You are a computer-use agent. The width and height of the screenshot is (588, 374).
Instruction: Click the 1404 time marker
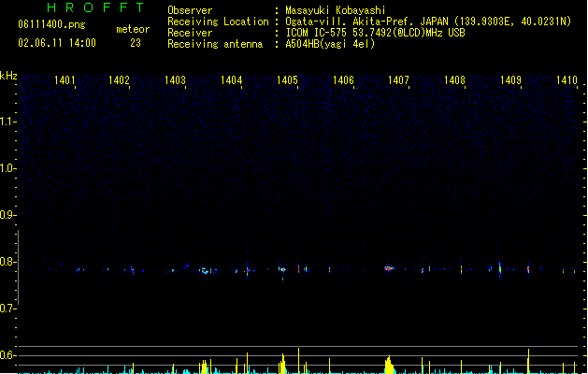click(232, 80)
